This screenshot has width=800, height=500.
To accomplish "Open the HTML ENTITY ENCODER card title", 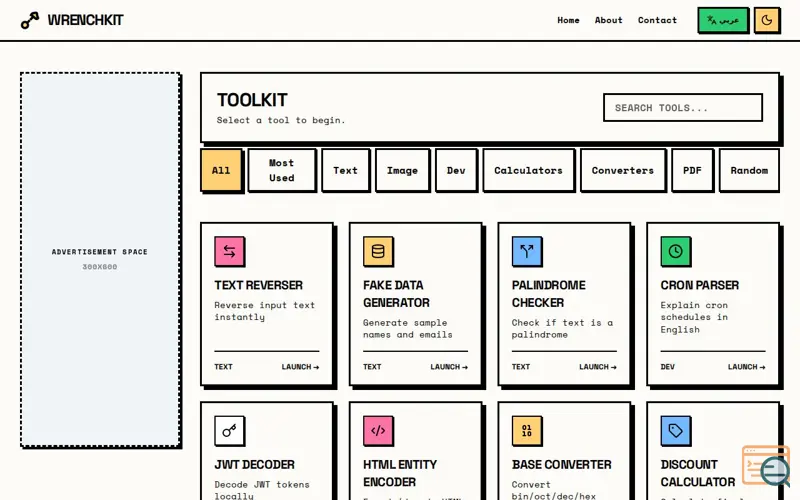I will pyautogui.click(x=400, y=473).
